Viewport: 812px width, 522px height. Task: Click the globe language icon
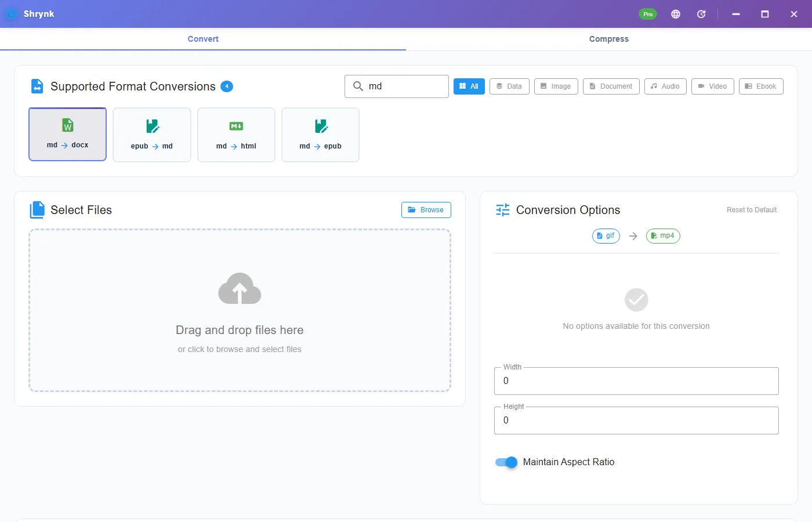coord(676,14)
